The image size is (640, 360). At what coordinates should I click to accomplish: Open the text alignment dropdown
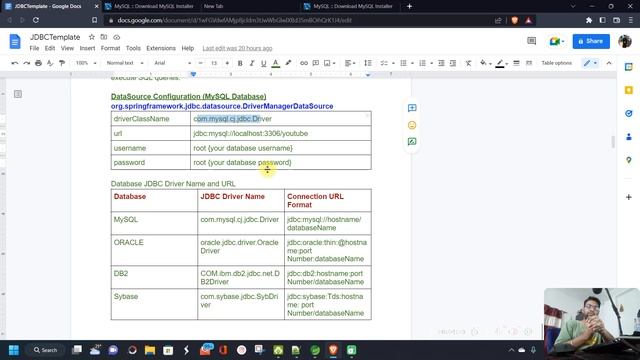(350, 63)
